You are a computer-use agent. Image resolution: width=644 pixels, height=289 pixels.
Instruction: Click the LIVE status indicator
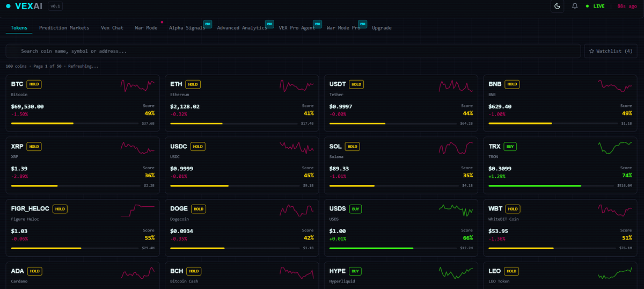click(x=595, y=6)
